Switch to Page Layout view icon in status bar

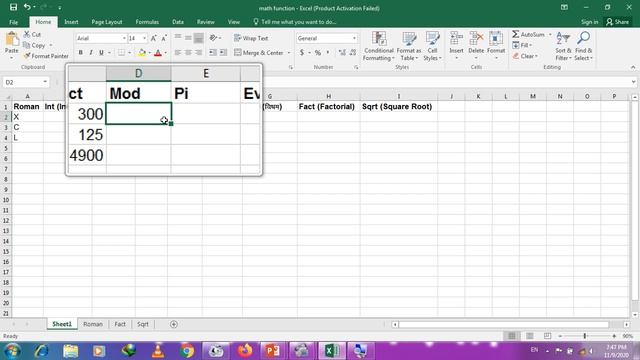point(529,336)
